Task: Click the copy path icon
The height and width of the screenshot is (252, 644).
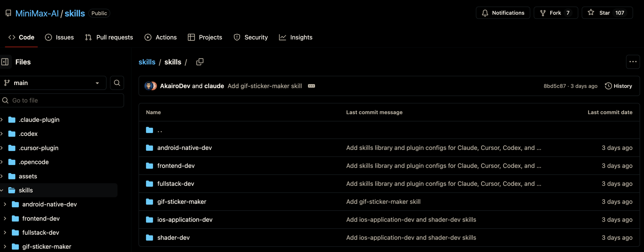Action: (x=200, y=62)
